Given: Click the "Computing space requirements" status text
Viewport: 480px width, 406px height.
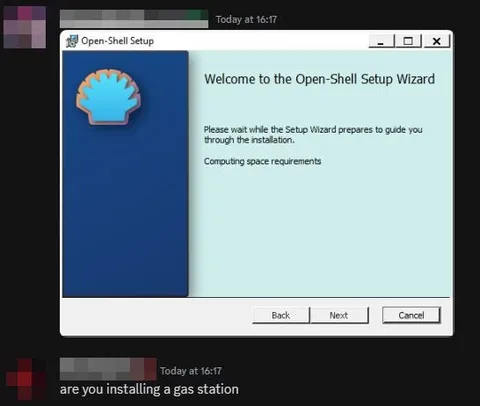Looking at the screenshot, I should (x=262, y=161).
